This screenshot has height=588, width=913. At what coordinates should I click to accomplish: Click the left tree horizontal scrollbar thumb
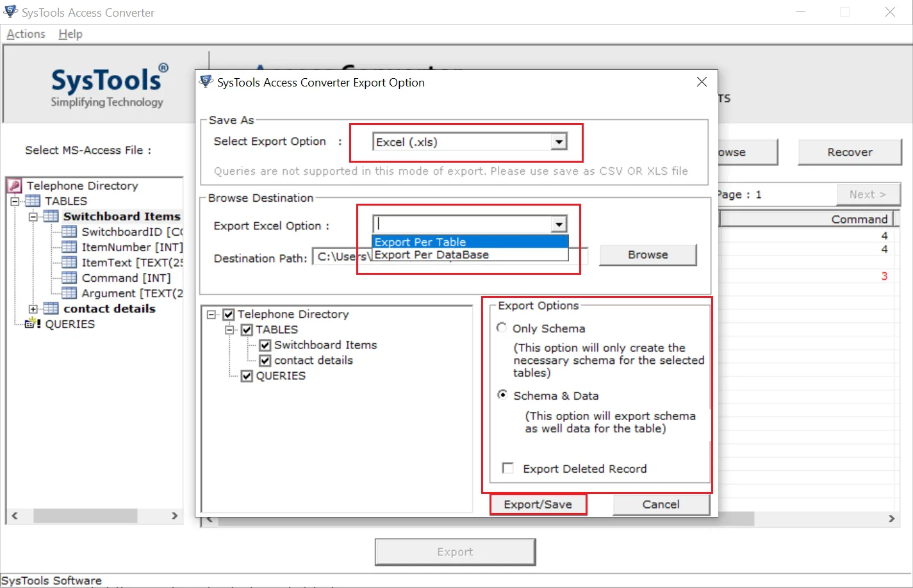pos(85,516)
